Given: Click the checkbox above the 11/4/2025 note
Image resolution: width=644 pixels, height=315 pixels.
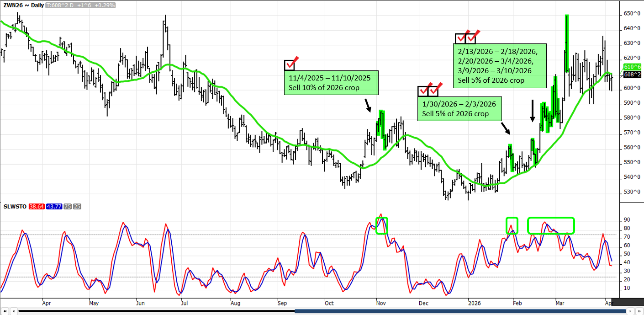Looking at the screenshot, I should pyautogui.click(x=290, y=65).
